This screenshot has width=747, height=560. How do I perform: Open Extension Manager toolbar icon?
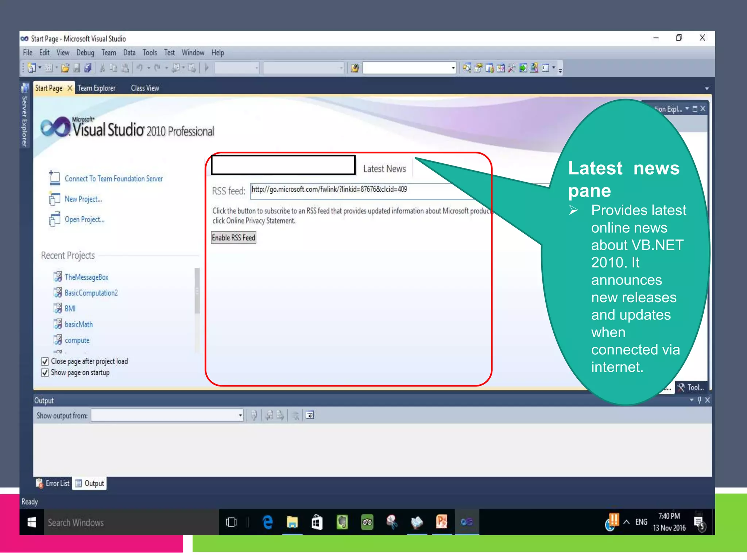pos(534,68)
